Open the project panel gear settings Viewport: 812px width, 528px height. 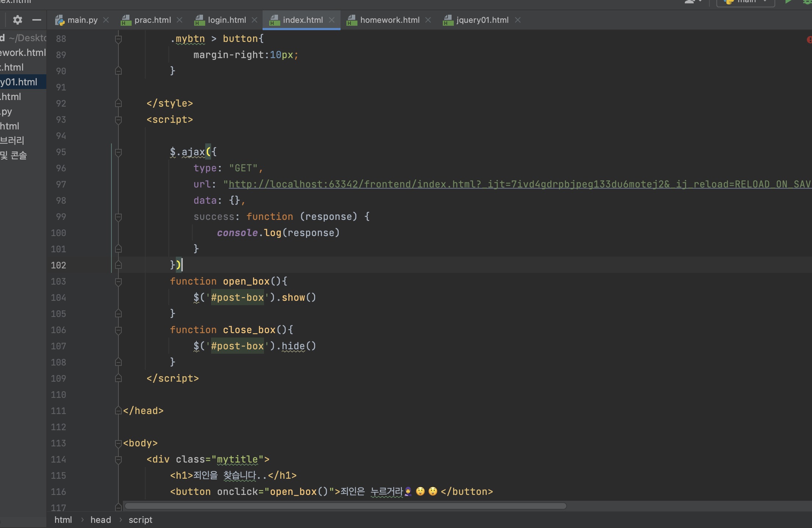pos(17,20)
